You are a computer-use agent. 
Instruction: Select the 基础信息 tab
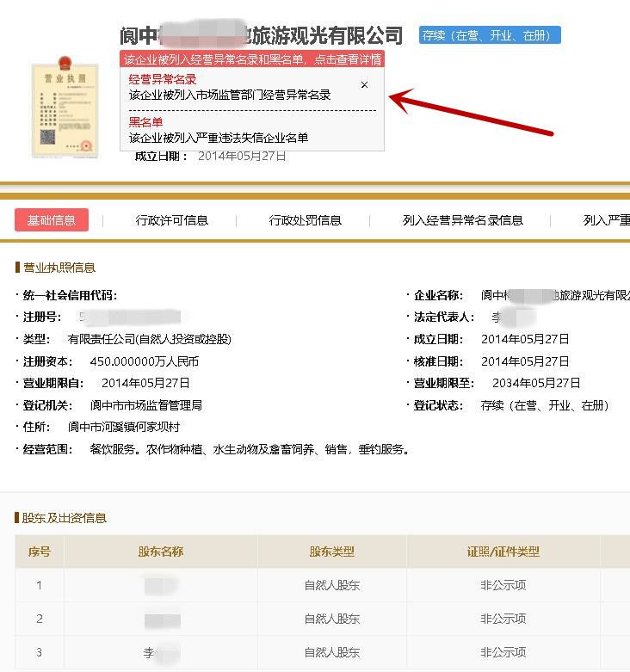(52, 220)
